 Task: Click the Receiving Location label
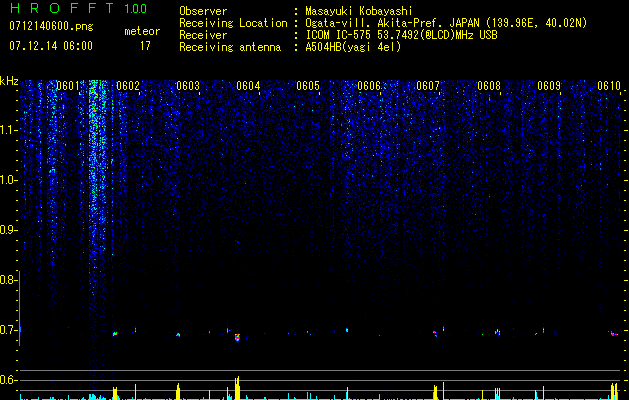(233, 23)
